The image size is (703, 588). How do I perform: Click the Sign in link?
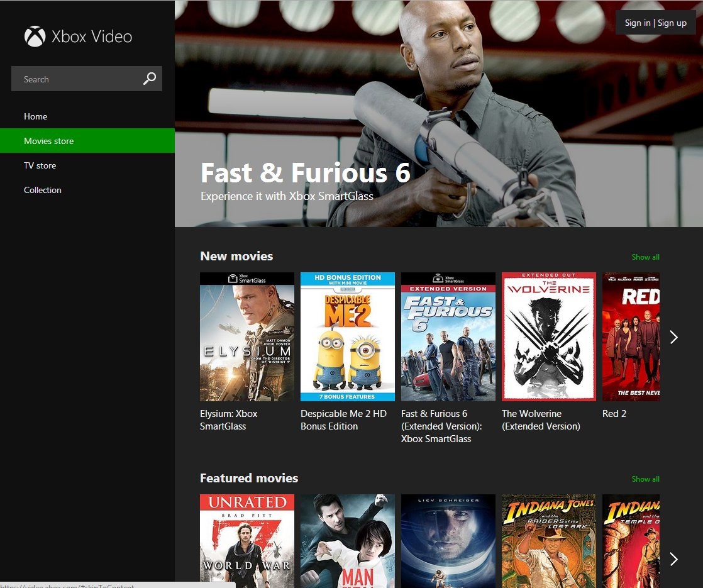click(x=638, y=23)
